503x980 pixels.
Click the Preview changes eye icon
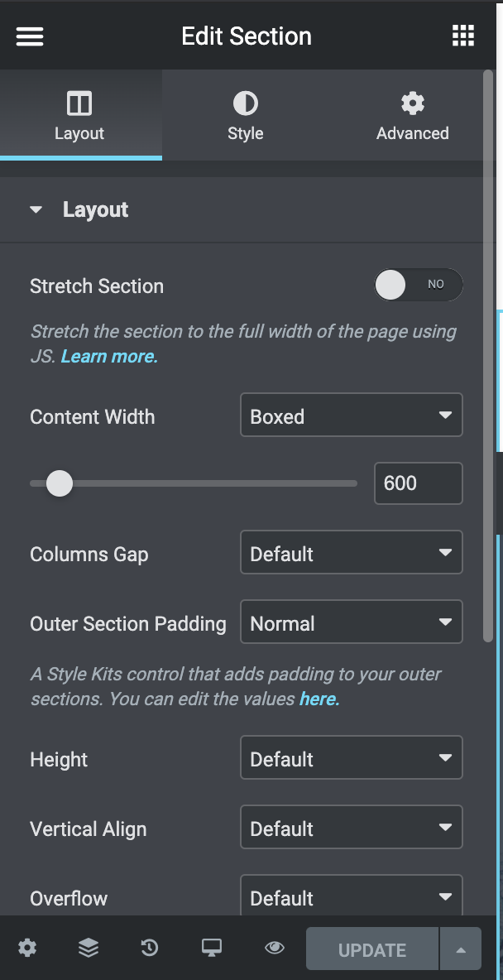(x=275, y=948)
